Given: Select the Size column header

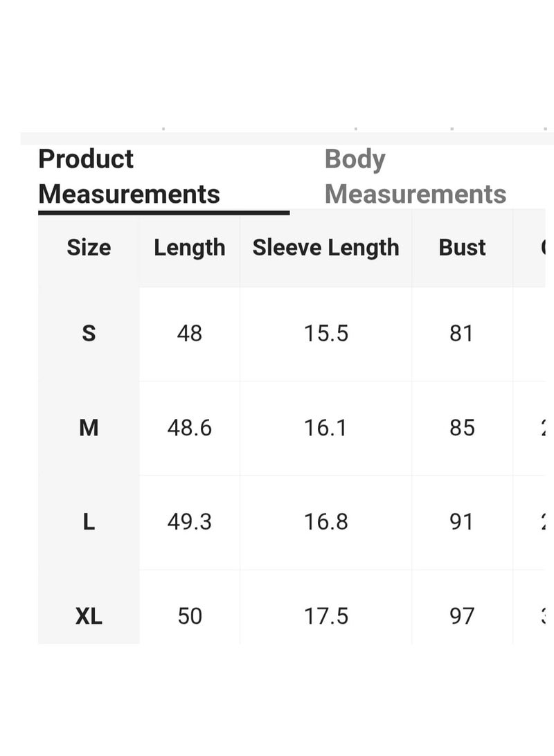Looking at the screenshot, I should (x=89, y=247).
